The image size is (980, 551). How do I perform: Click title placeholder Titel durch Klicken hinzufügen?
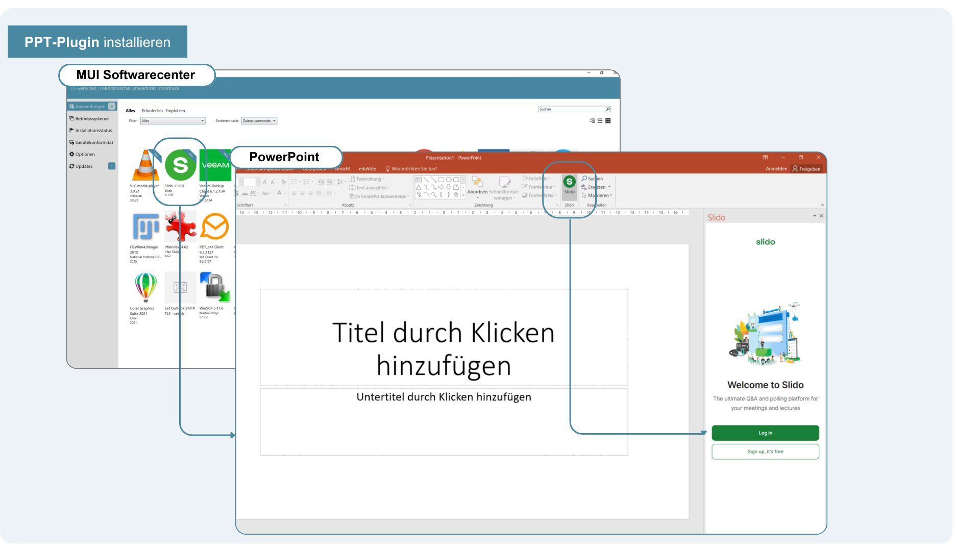pyautogui.click(x=444, y=337)
